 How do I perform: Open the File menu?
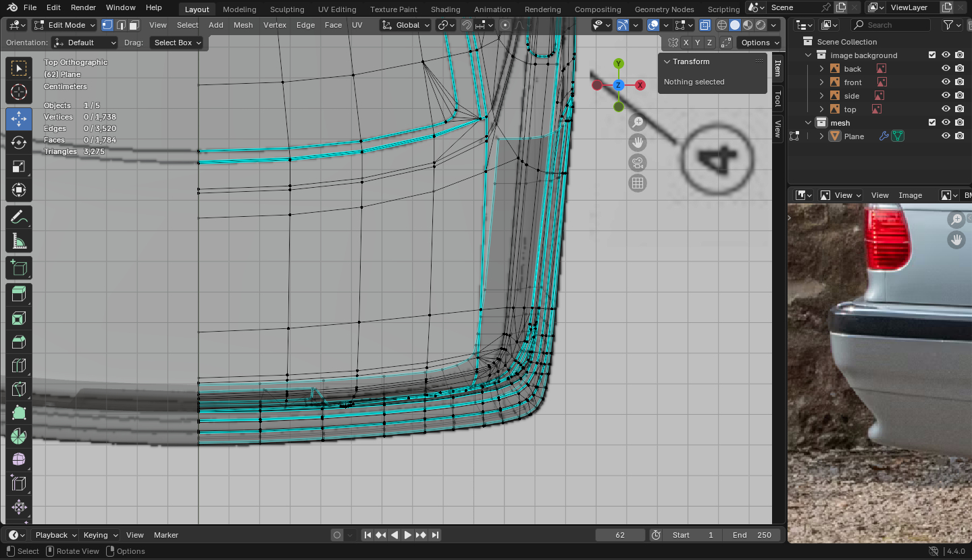click(x=30, y=7)
